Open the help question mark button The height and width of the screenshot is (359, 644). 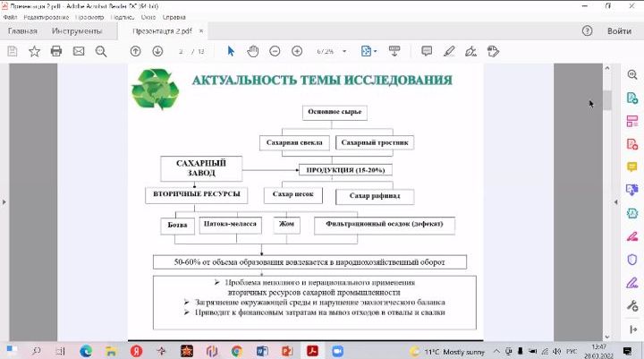coord(588,30)
